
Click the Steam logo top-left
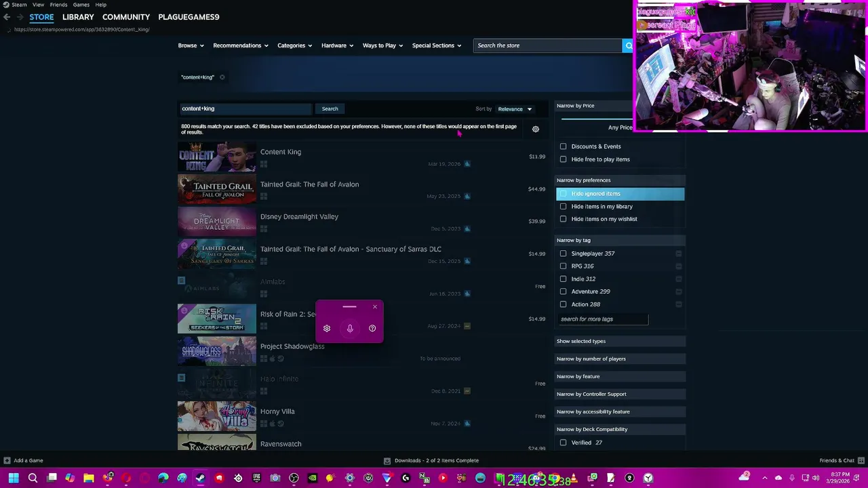(x=5, y=5)
